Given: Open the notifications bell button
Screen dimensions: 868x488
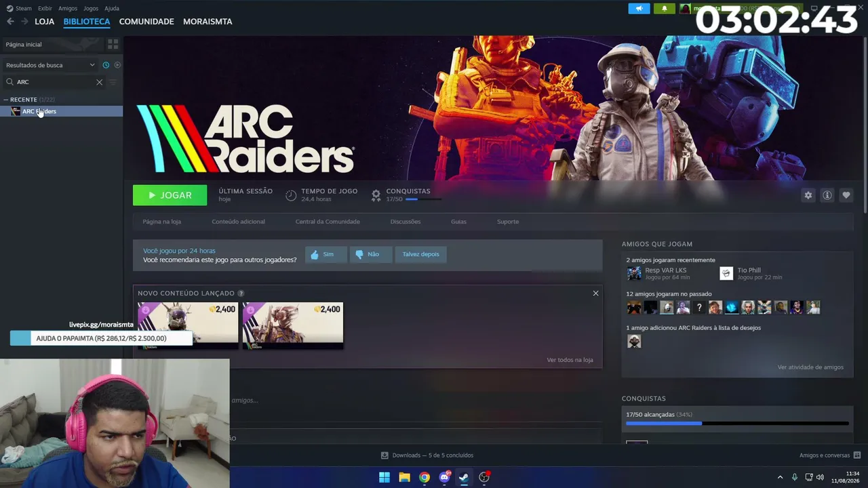Looking at the screenshot, I should [665, 8].
